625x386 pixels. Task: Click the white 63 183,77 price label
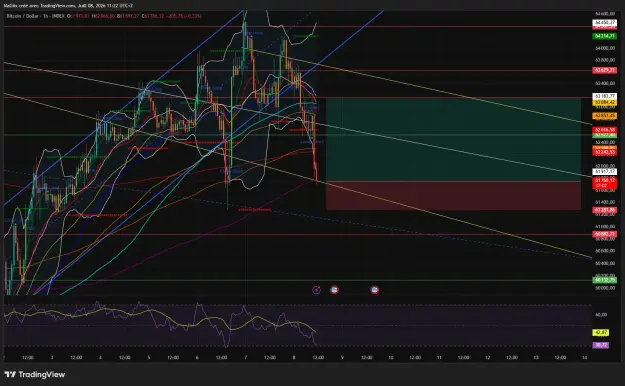[605, 96]
